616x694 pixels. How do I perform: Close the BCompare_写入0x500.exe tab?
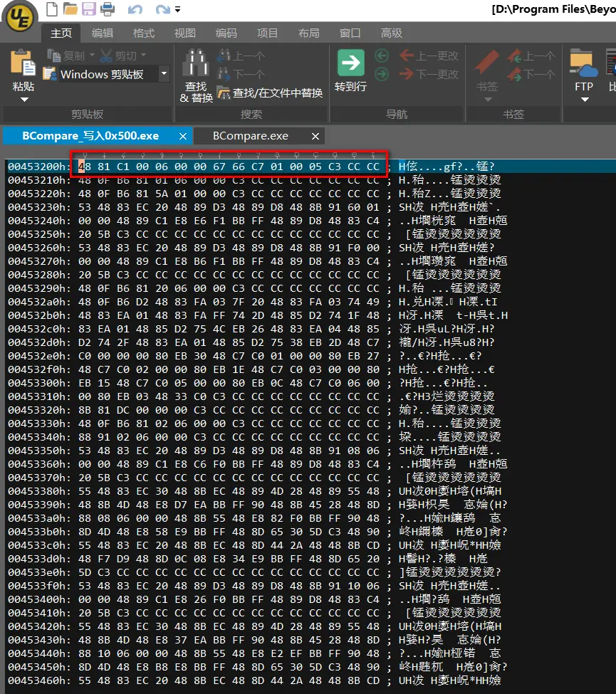click(x=183, y=136)
